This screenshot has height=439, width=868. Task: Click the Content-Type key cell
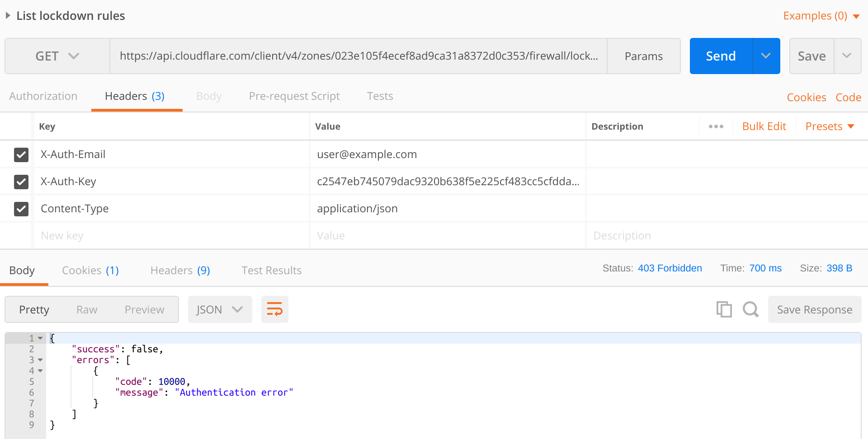pyautogui.click(x=172, y=209)
